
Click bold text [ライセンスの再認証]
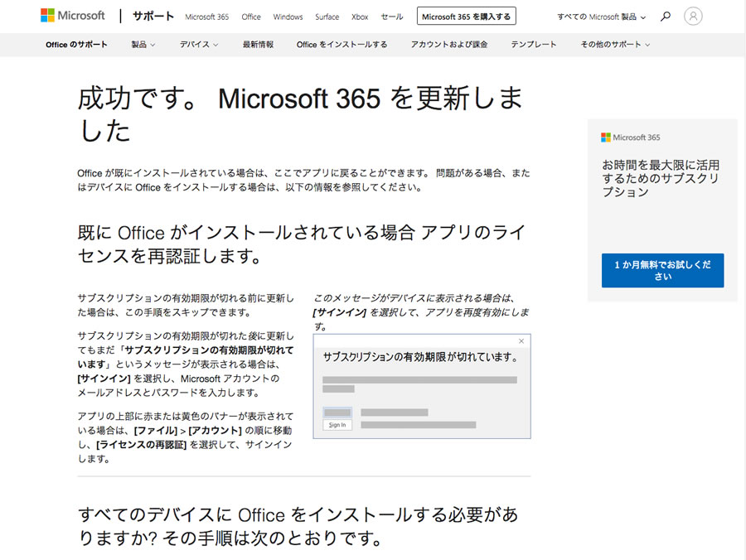click(x=141, y=445)
